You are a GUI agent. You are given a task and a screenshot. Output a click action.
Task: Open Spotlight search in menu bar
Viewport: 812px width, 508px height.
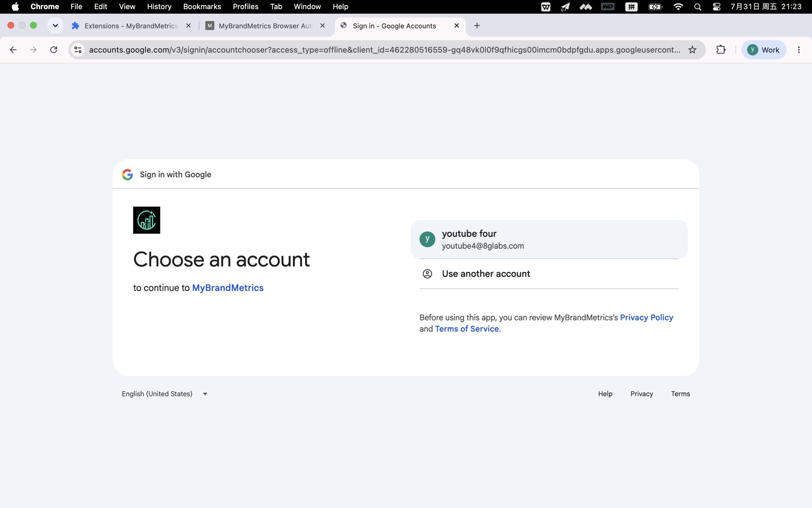698,7
